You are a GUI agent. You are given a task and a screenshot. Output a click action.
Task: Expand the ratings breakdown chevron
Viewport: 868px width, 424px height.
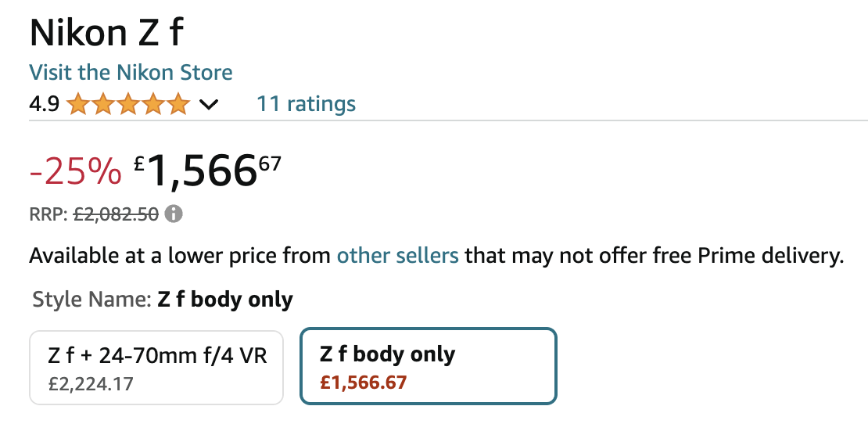point(209,104)
